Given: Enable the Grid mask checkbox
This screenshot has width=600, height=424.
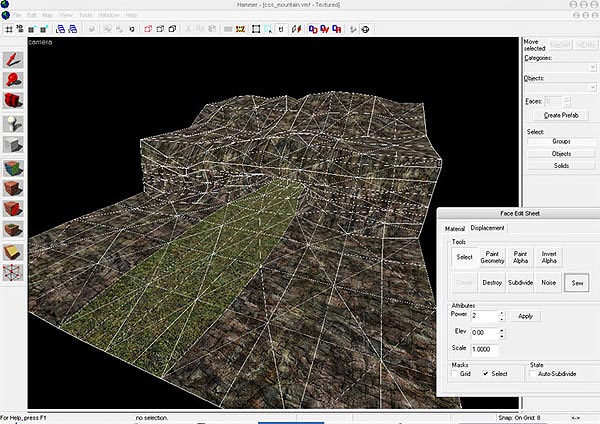Looking at the screenshot, I should click(454, 372).
